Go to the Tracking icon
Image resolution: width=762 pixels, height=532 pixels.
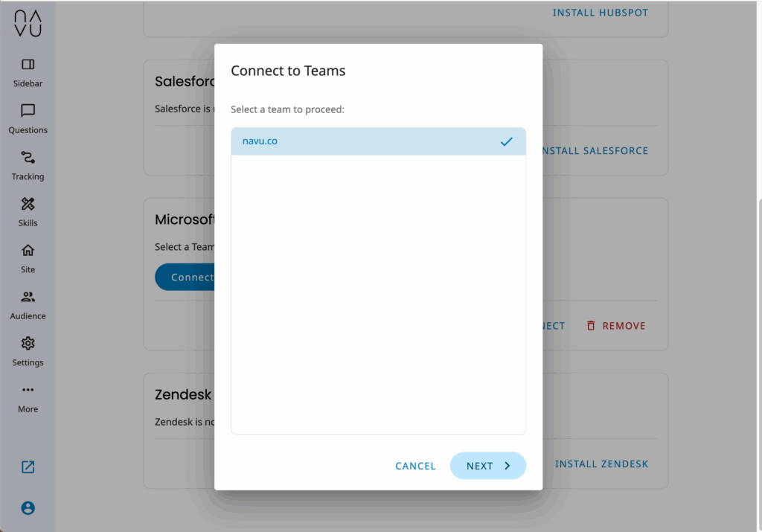click(x=28, y=158)
